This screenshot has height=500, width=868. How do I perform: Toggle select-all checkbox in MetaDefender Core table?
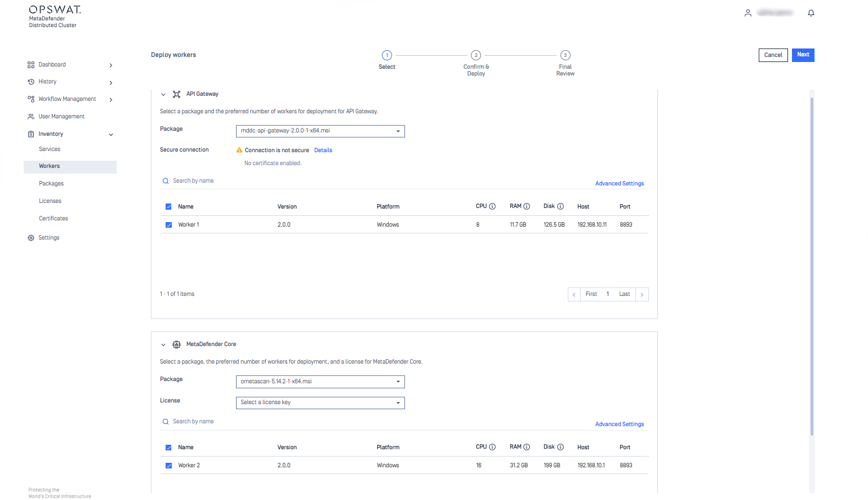click(168, 448)
